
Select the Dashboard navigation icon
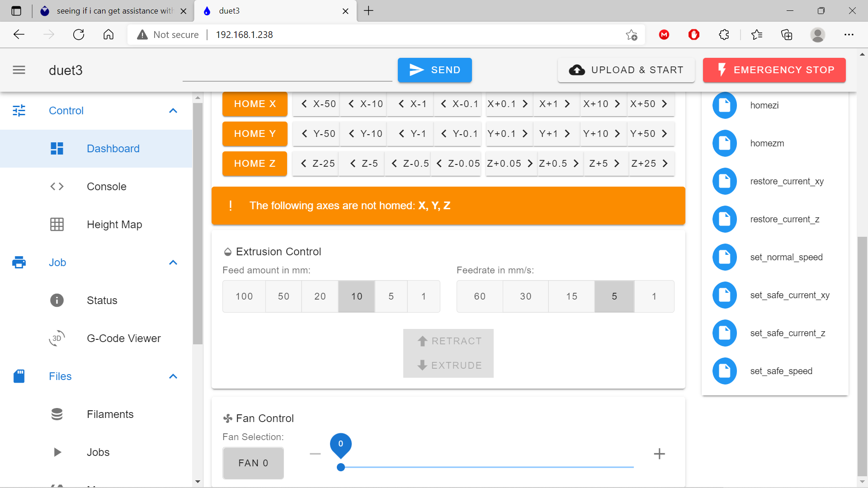[56, 148]
